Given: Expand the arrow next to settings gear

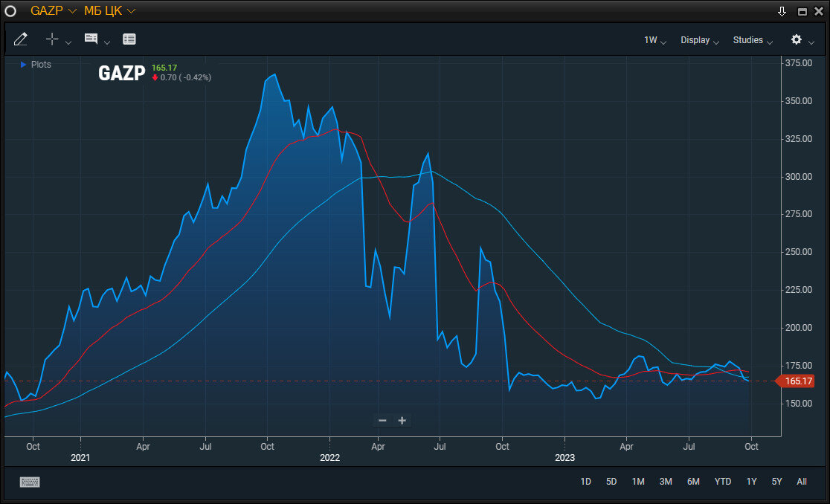Looking at the screenshot, I should [x=811, y=42].
